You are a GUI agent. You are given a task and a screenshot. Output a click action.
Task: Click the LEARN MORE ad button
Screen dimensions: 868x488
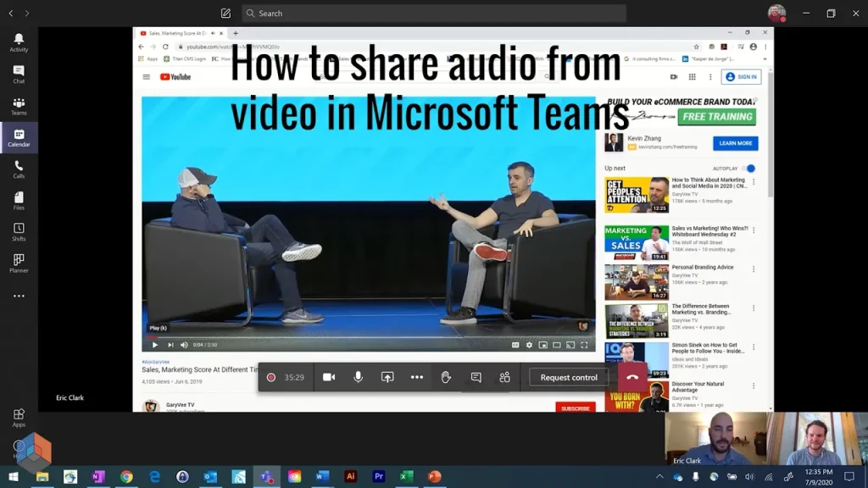735,143
